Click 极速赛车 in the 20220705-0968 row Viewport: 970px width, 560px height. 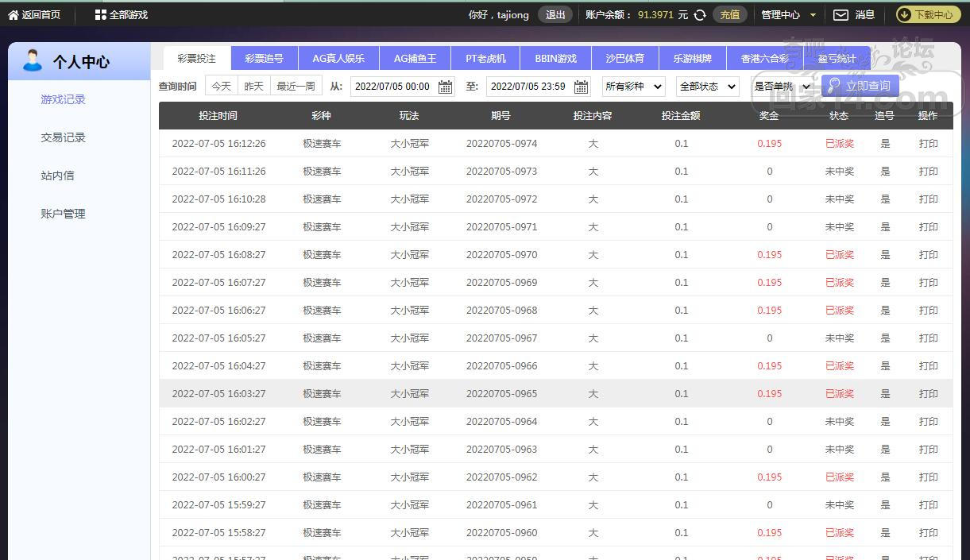[322, 311]
